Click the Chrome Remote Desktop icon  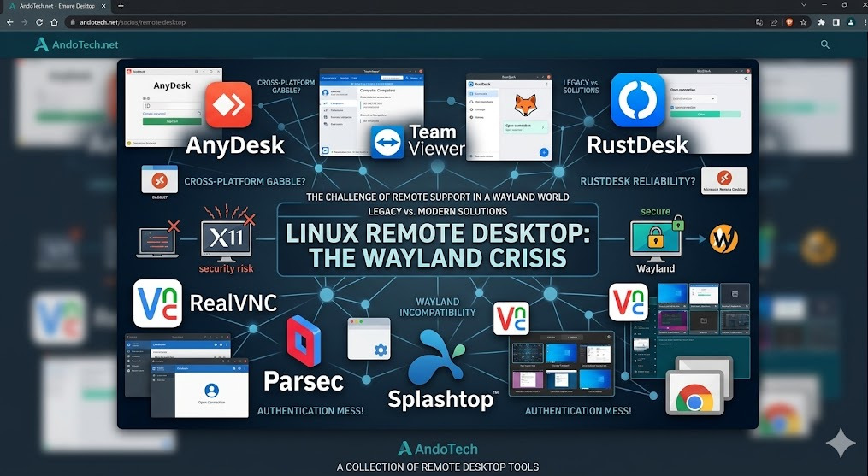tap(700, 385)
